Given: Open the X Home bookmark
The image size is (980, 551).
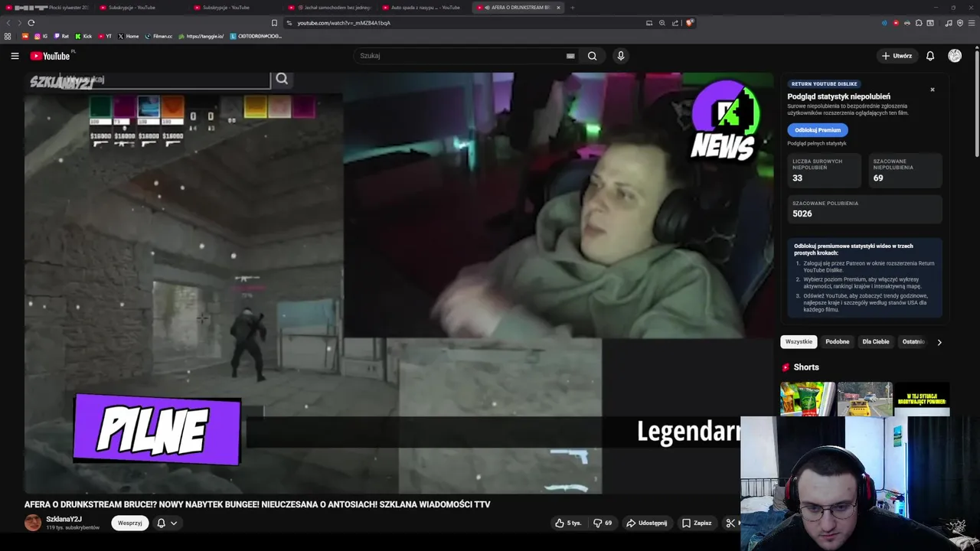Looking at the screenshot, I should (129, 36).
